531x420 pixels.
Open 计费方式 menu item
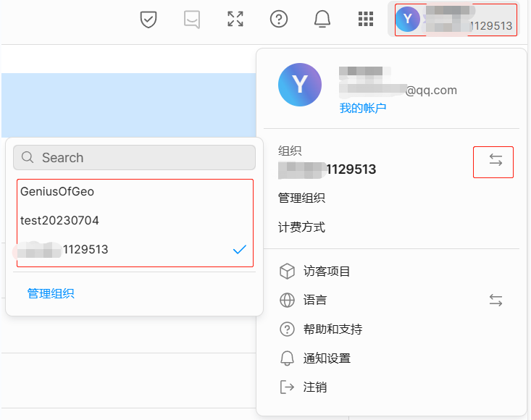301,227
